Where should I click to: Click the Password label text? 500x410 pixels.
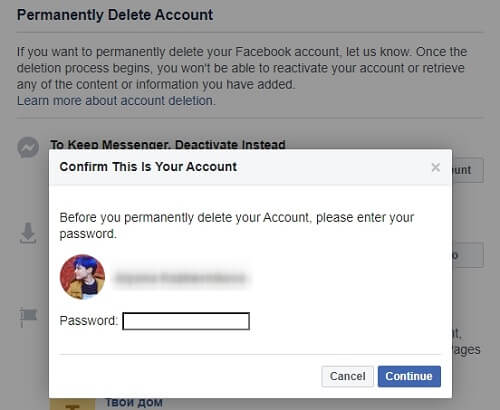89,321
